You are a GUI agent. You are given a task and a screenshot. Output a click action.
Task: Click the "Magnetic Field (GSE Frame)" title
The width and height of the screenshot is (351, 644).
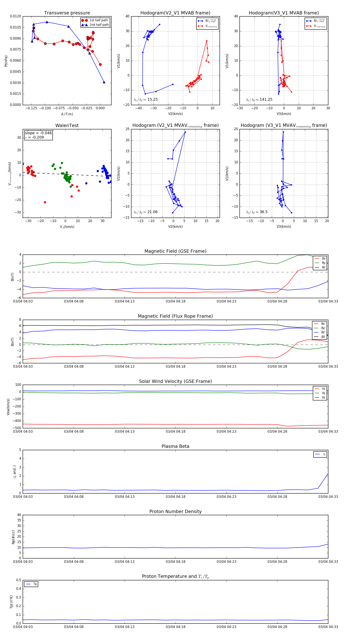click(175, 251)
